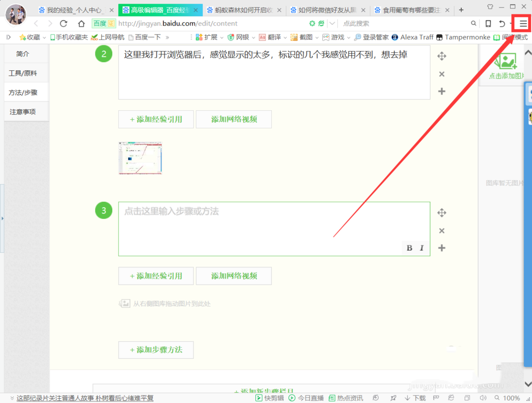Open the screenshot thumbnail below step 2
Viewport: 532px width, 403px height.
(140, 158)
